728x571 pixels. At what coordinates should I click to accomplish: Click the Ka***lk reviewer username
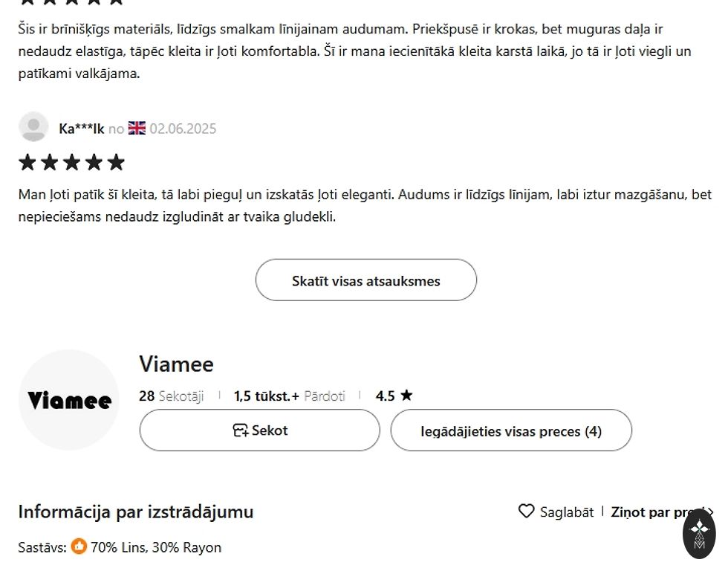pyautogui.click(x=82, y=129)
